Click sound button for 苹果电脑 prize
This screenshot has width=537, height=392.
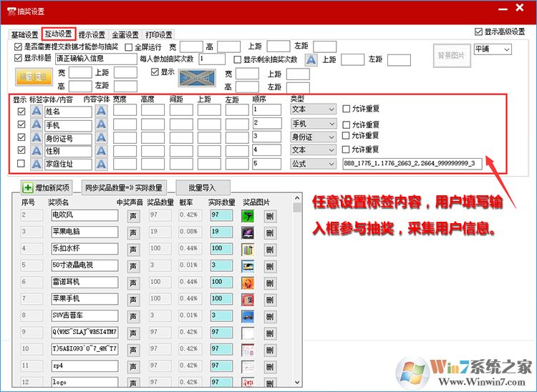point(132,232)
